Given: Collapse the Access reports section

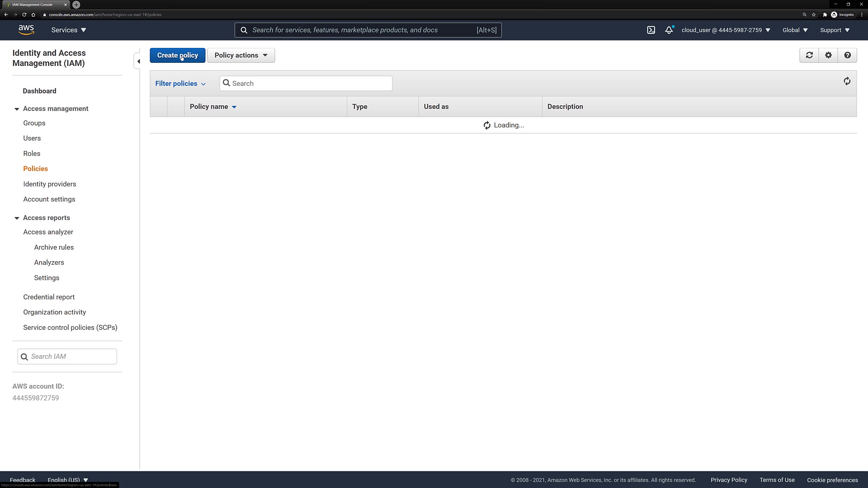Looking at the screenshot, I should tap(17, 218).
